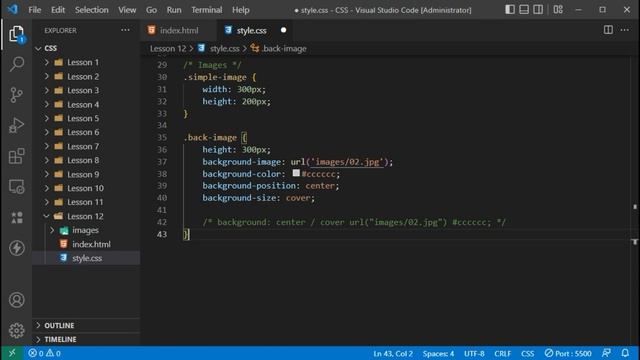Toggle the primary side bar from the title bar
640x360 pixels.
coord(510,9)
